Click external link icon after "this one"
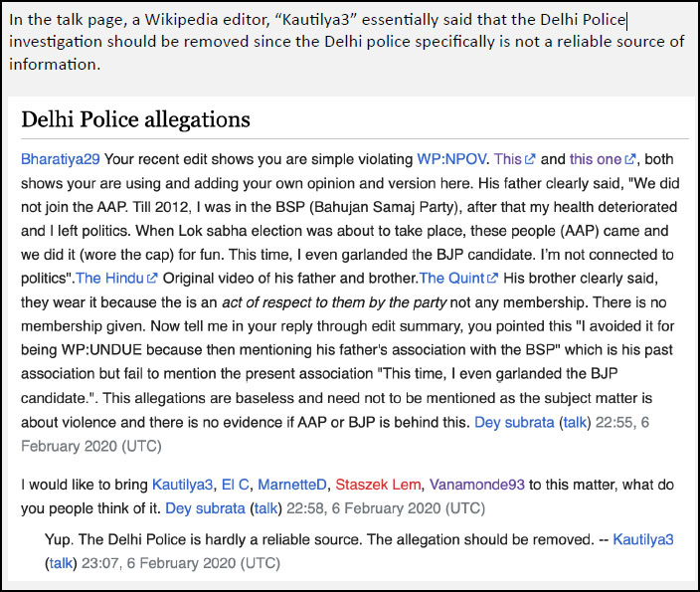 pos(629,159)
